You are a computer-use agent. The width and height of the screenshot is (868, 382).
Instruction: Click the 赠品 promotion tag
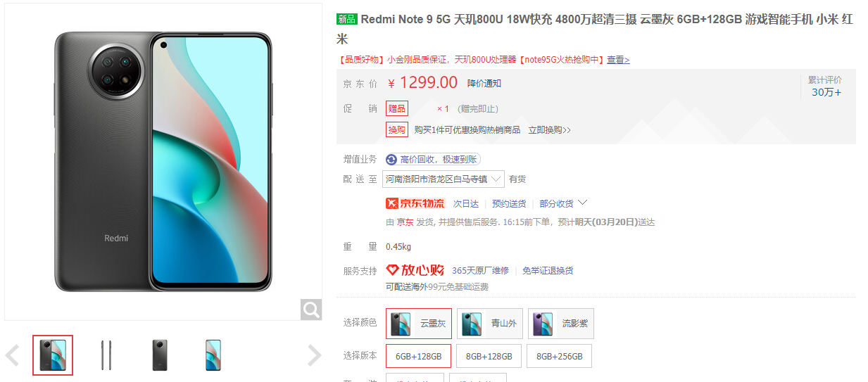397,109
